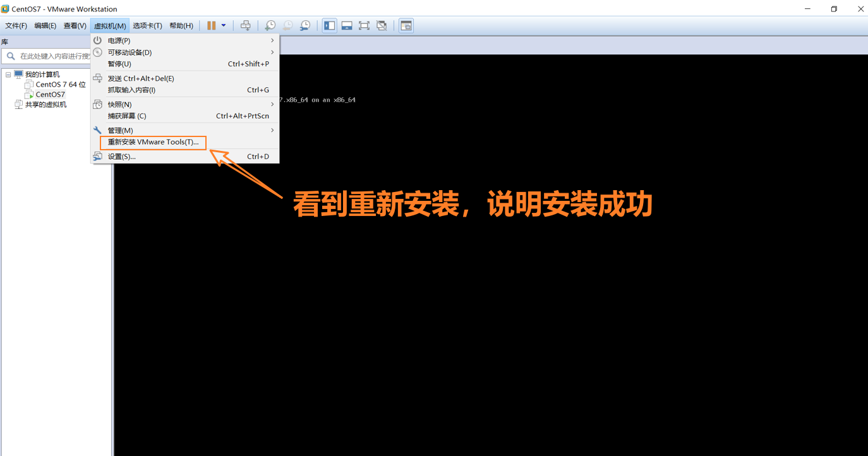The height and width of the screenshot is (456, 868).
Task: Open the 文件(F) menu
Action: pyautogui.click(x=16, y=26)
